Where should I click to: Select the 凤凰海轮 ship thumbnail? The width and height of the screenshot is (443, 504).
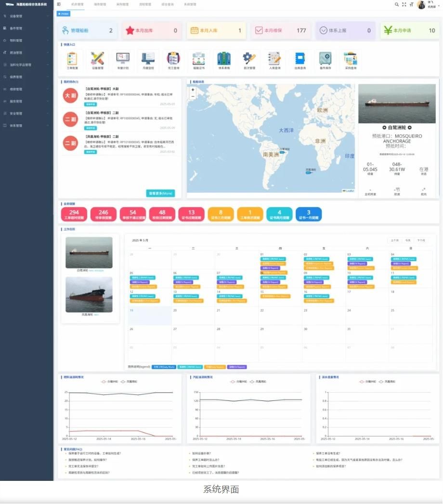[89, 295]
